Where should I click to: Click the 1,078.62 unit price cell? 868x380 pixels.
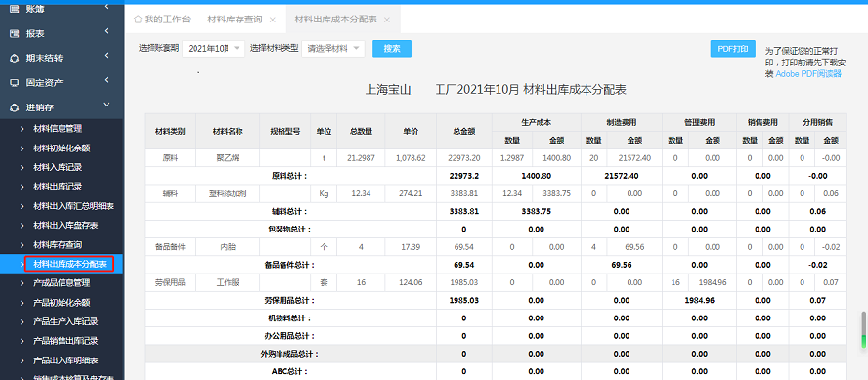point(411,158)
